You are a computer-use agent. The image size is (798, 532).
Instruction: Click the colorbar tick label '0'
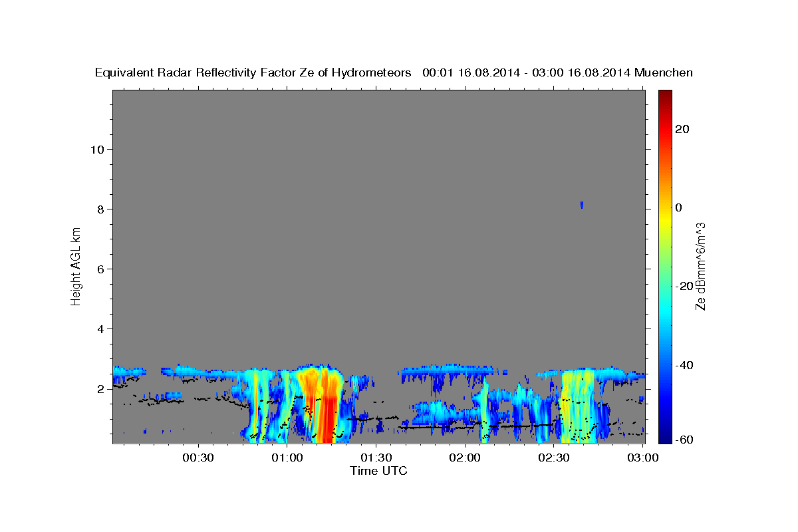click(679, 207)
